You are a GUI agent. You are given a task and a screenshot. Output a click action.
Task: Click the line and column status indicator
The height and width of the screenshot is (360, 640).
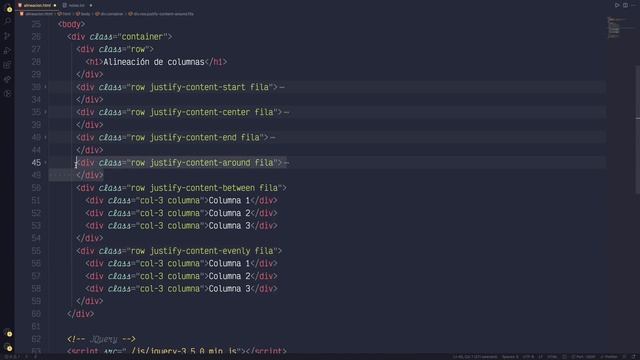(475, 357)
